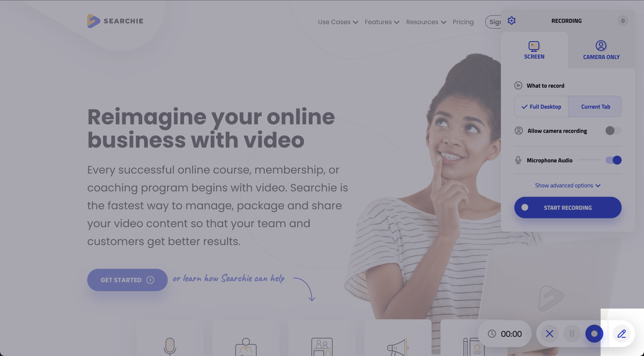
Task: Open the Resources dropdown
Action: [426, 22]
